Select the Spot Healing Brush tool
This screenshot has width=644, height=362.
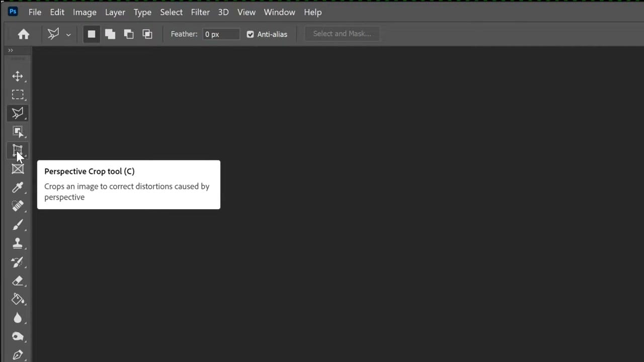[18, 206]
